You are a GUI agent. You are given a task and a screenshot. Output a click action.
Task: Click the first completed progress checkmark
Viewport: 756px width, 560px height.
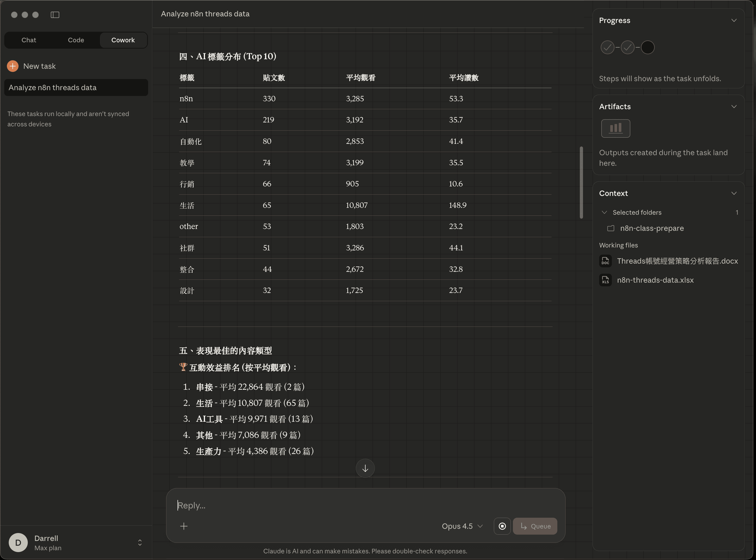tap(607, 47)
